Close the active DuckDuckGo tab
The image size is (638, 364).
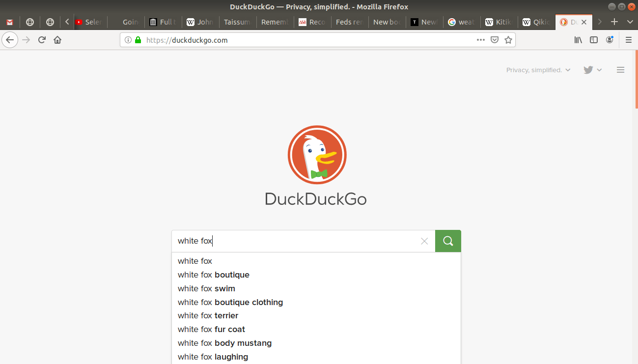pos(584,22)
